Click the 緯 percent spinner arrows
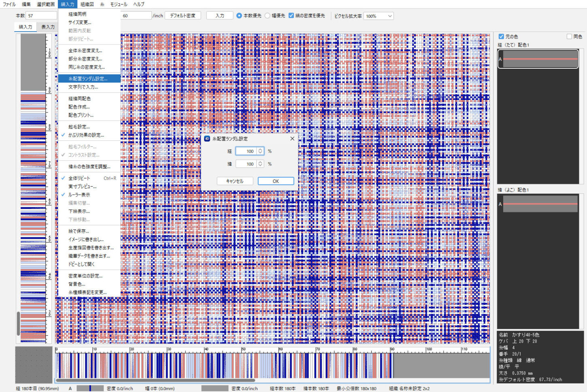Viewport: 587px width, 392px height. click(260, 164)
